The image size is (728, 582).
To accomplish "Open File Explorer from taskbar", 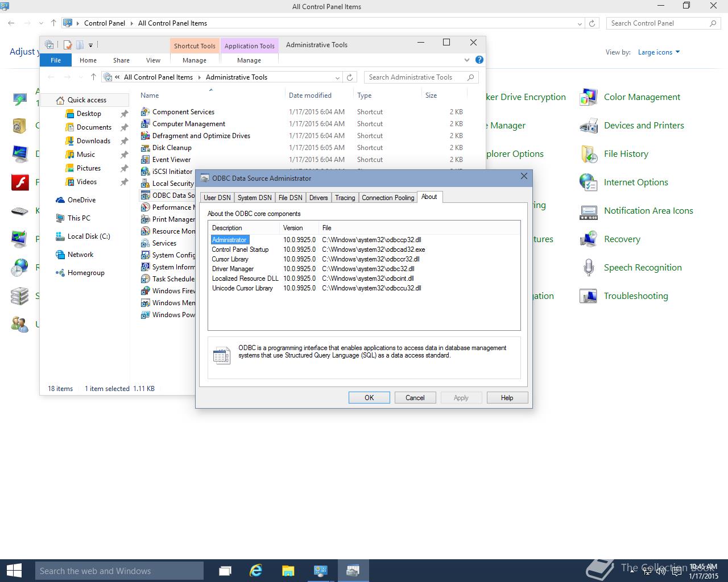I will pyautogui.click(x=288, y=571).
